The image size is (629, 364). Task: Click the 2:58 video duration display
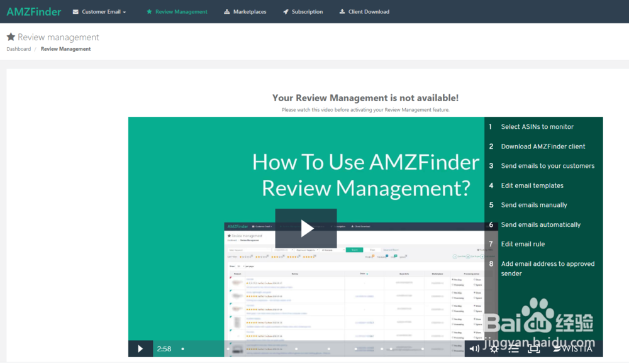click(x=164, y=349)
